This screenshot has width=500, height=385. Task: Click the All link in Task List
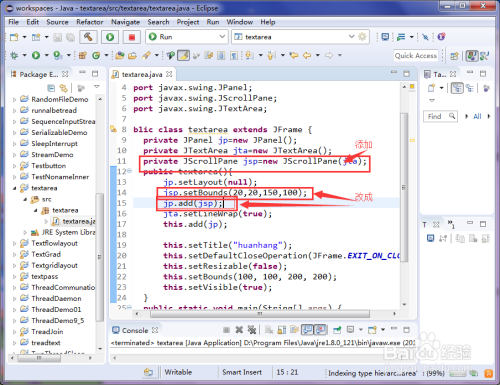477,116
